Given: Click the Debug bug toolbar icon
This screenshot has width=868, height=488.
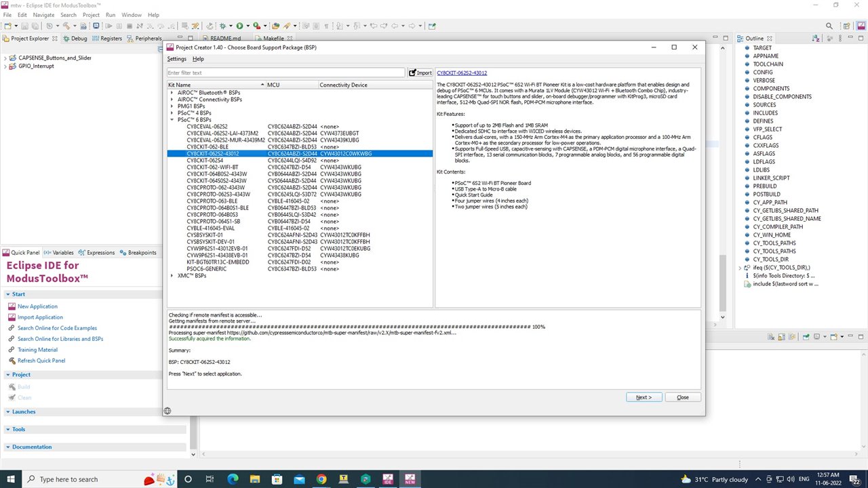Looking at the screenshot, I should tap(222, 26).
